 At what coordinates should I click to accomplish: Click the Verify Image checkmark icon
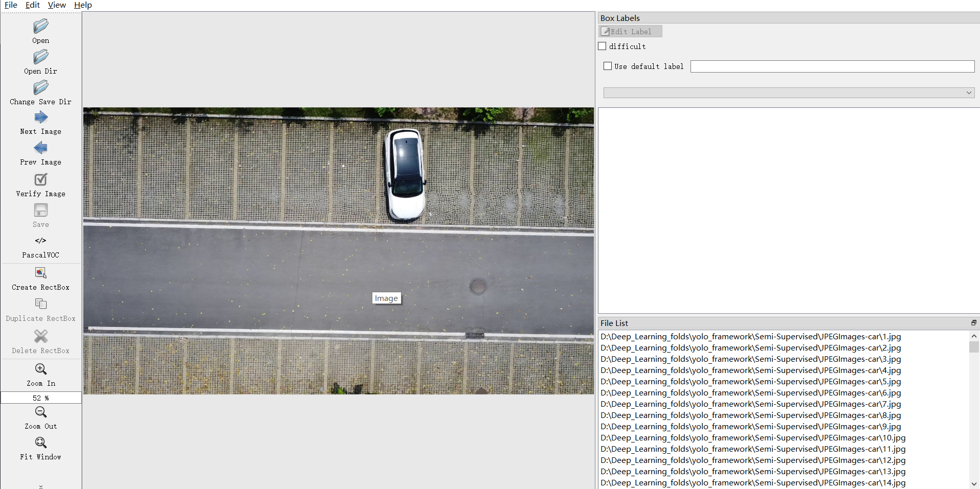40,180
